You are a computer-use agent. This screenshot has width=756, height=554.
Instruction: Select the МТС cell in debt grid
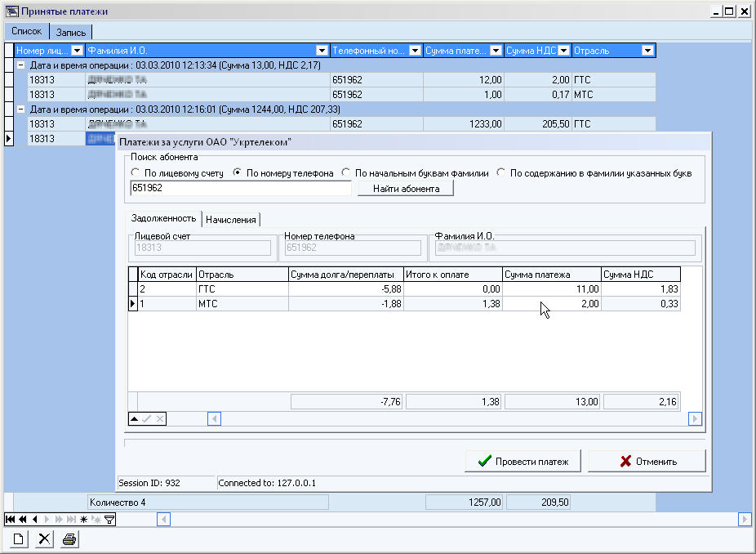242,303
